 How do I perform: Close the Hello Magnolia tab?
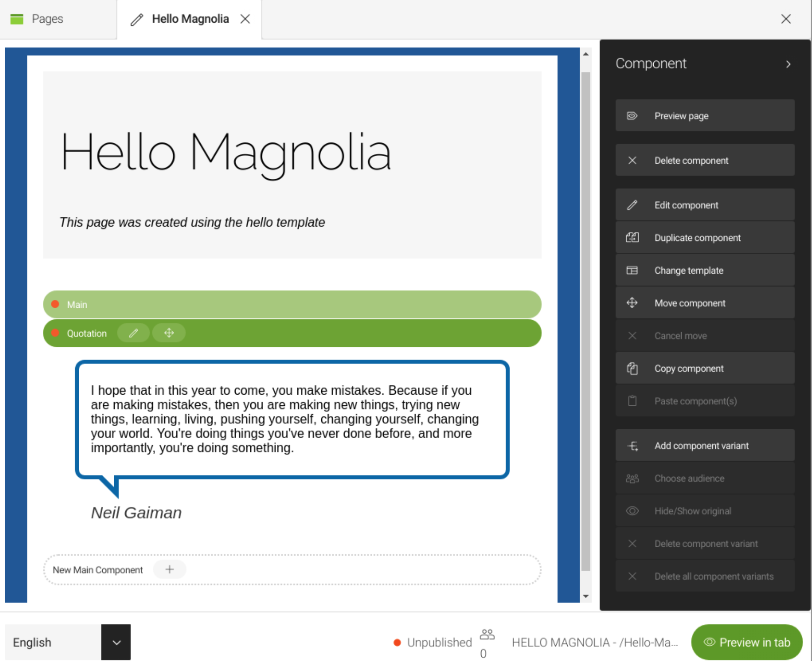pyautogui.click(x=245, y=19)
